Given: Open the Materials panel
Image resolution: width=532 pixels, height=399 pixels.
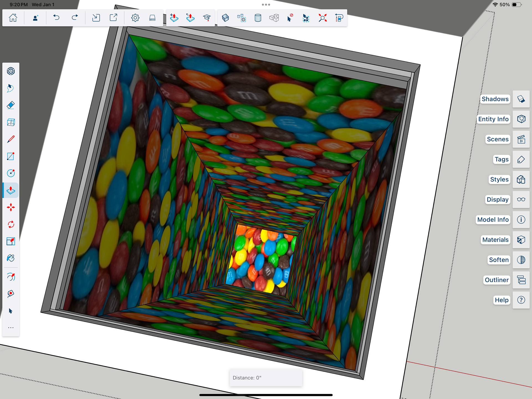Looking at the screenshot, I should pyautogui.click(x=521, y=240).
